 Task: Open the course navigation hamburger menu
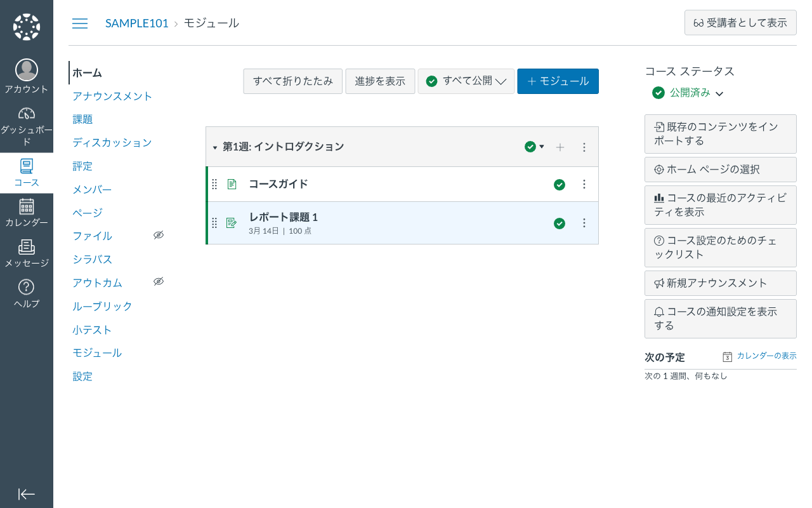[x=80, y=23]
